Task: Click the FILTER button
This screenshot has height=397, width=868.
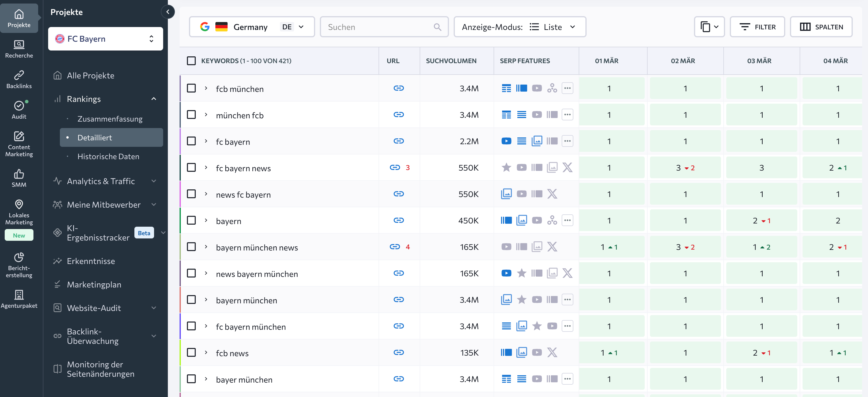Action: coord(757,27)
